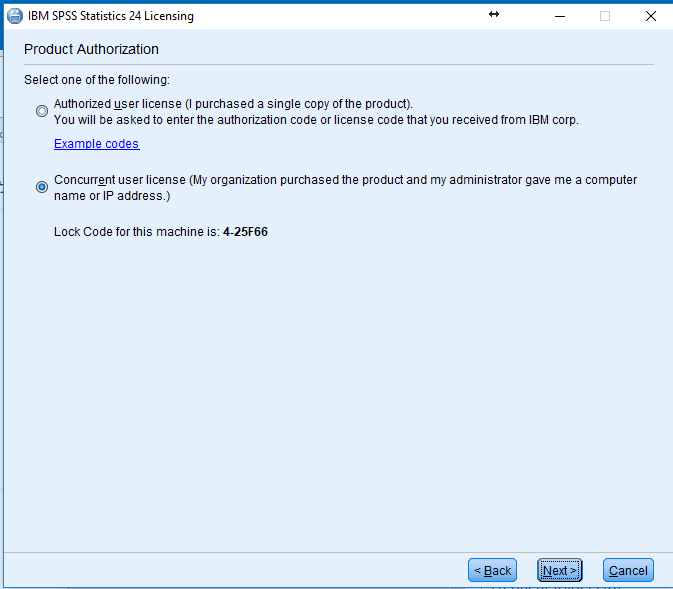The height and width of the screenshot is (589, 673).
Task: Select the Authorized user license radio button
Action: [x=42, y=111]
